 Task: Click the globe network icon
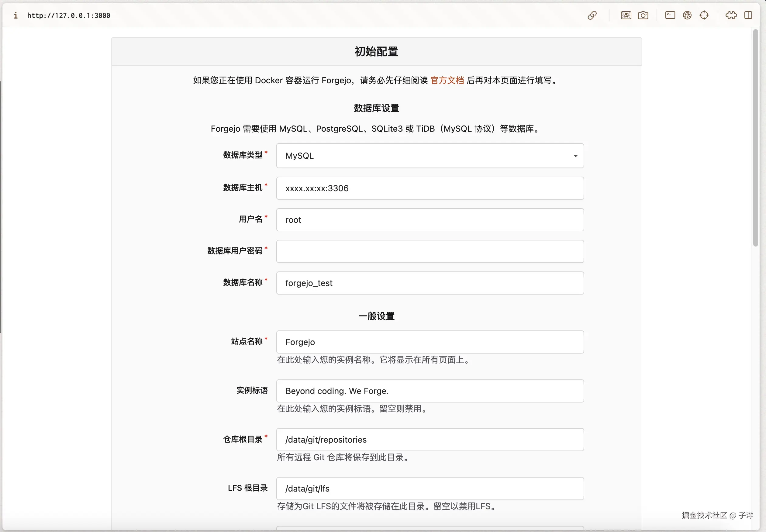(x=687, y=15)
